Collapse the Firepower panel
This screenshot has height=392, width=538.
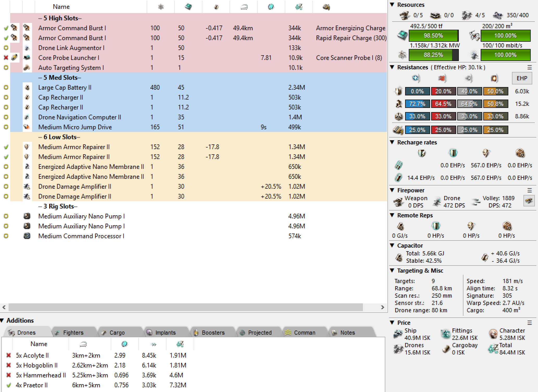click(392, 190)
